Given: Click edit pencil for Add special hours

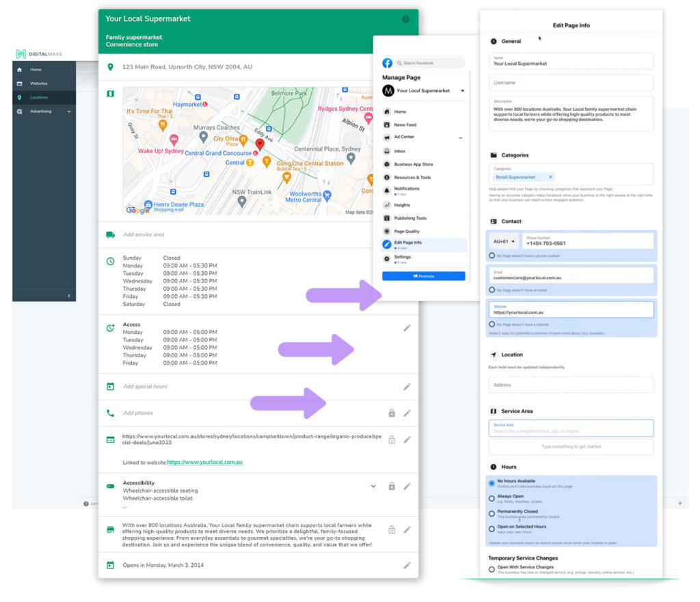Looking at the screenshot, I should tap(407, 387).
